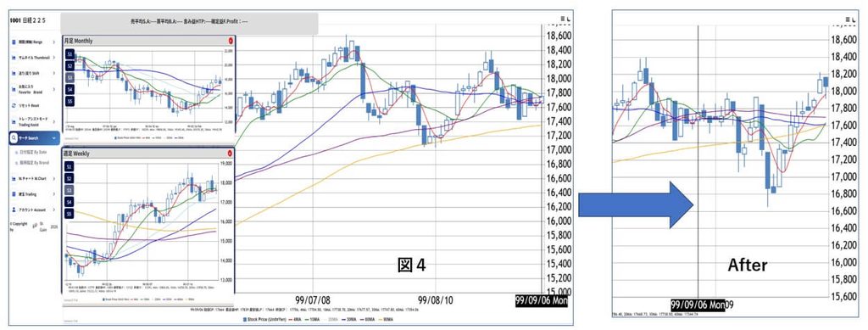Click the Favorite Brand icon in sidebar

(x=14, y=89)
